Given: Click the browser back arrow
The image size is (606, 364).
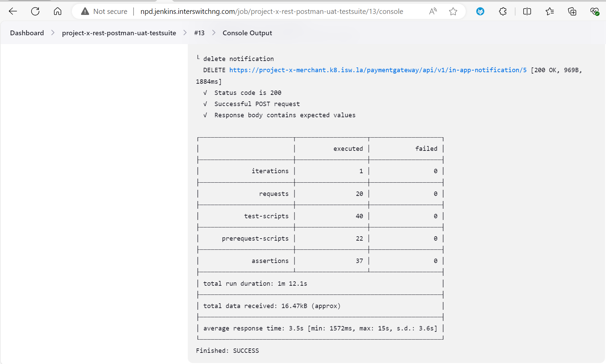Looking at the screenshot, I should (13, 12).
